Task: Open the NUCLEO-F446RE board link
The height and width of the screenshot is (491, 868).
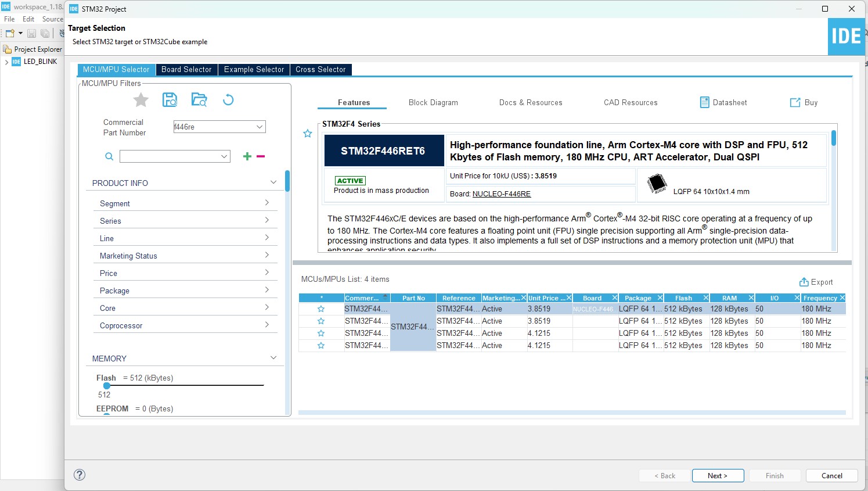Action: pos(502,194)
